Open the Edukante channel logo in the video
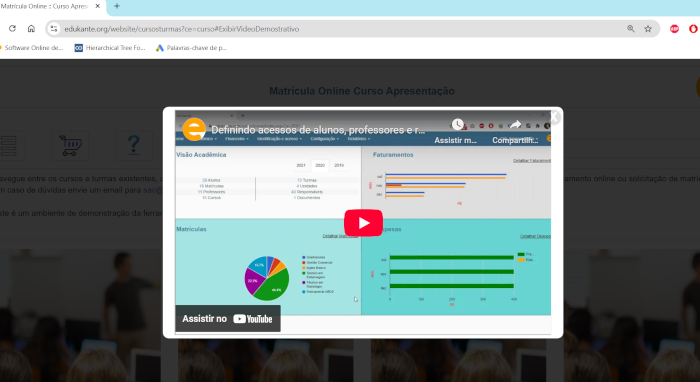This screenshot has width=700, height=382. [x=194, y=129]
